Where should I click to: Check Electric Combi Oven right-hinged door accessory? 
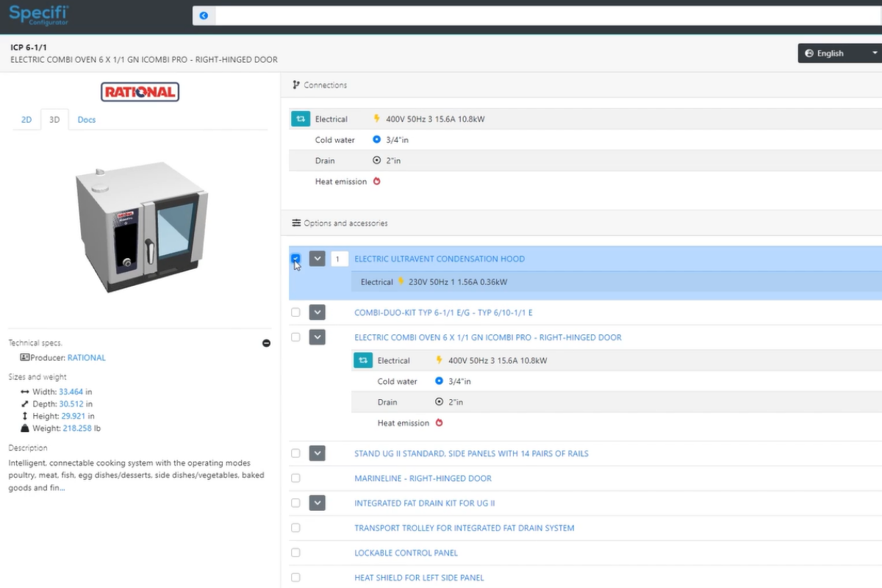[295, 337]
